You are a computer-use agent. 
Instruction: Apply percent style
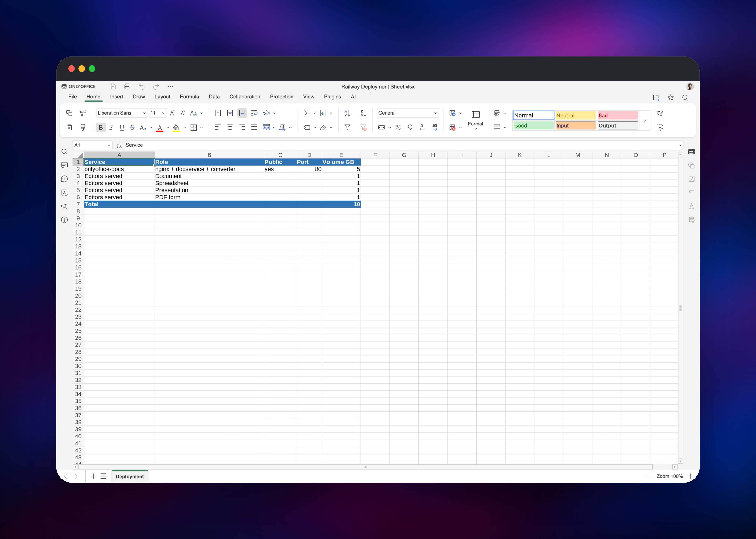398,128
